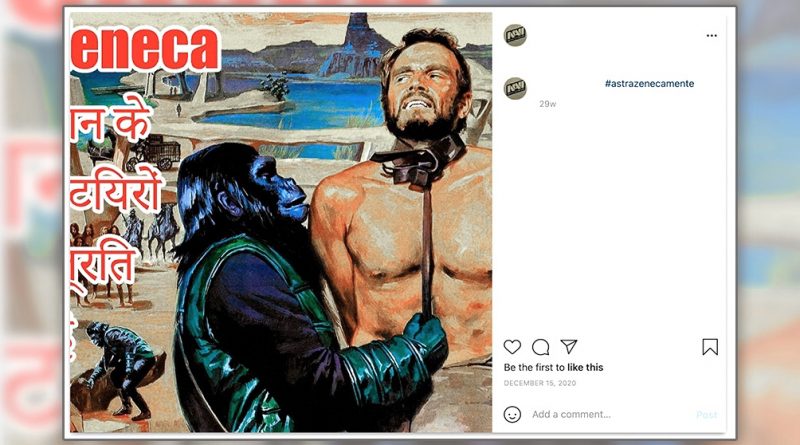Open the three-dot more options menu
This screenshot has width=800, height=445.
click(x=712, y=36)
